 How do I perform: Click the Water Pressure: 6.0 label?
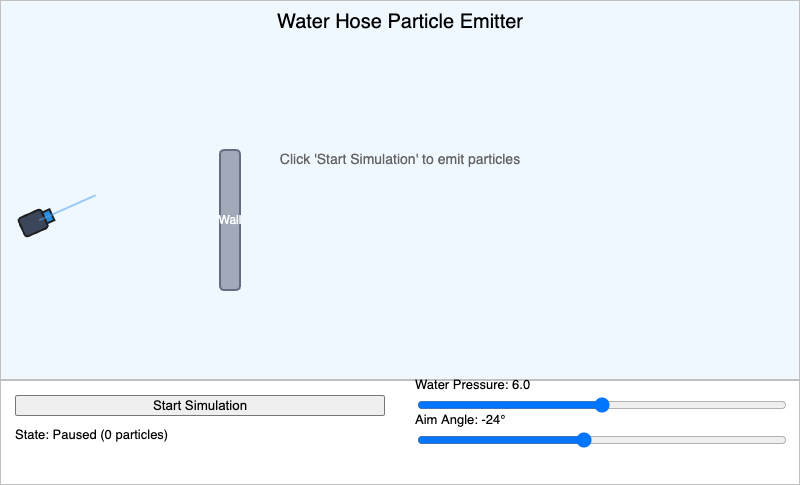[472, 385]
